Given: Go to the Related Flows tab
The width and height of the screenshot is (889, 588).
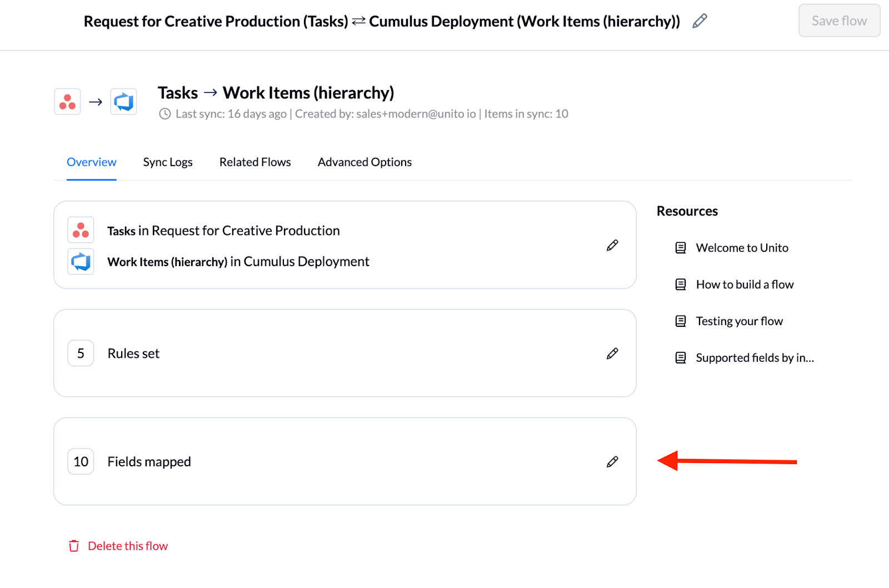Looking at the screenshot, I should coord(255,162).
